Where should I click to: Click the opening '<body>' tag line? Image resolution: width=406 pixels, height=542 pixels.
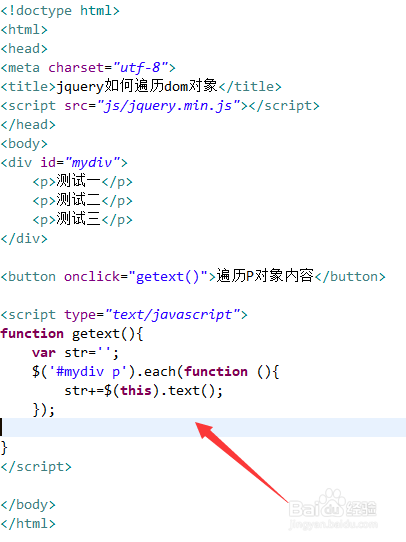click(24, 144)
